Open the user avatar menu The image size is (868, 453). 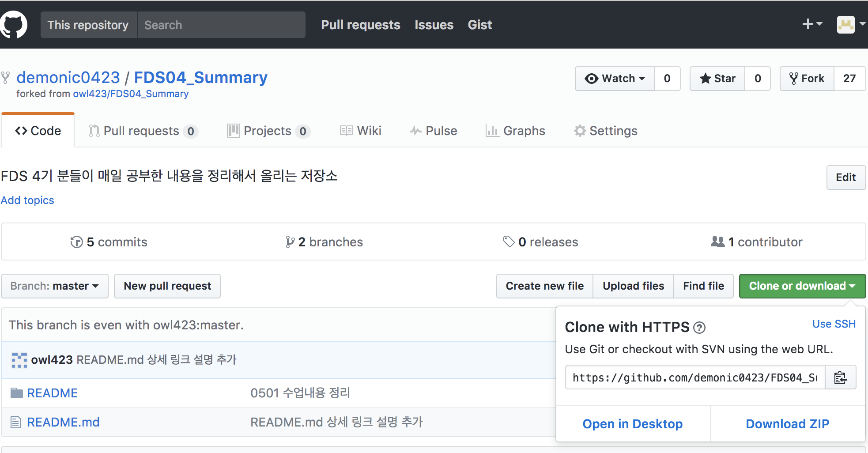coord(851,25)
